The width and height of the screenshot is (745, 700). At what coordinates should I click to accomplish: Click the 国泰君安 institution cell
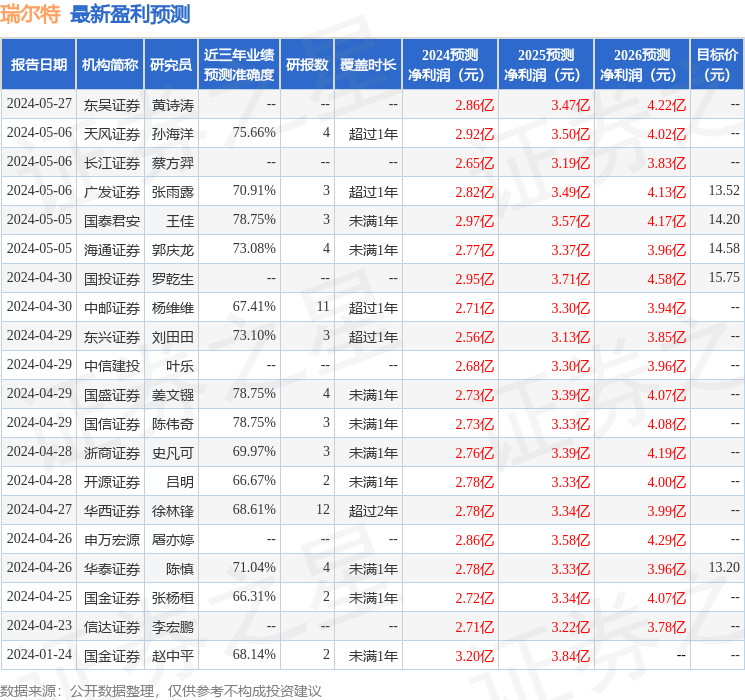point(112,221)
